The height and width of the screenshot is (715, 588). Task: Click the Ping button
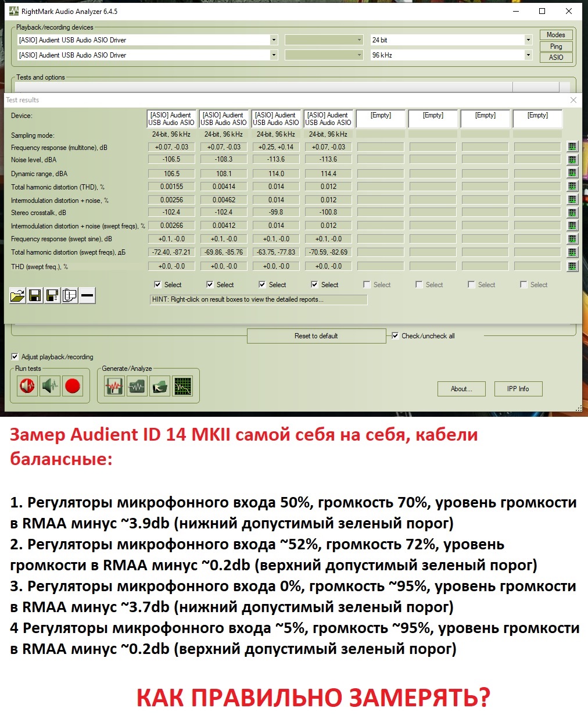tap(556, 47)
